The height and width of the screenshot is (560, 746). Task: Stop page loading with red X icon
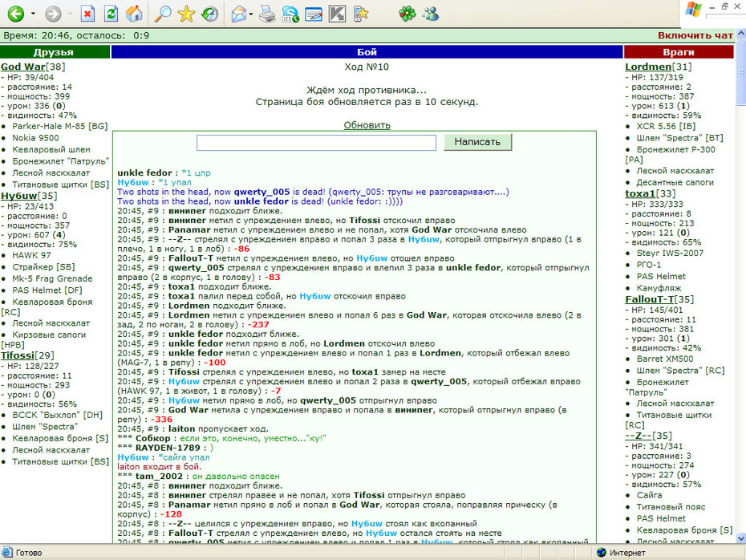[87, 14]
